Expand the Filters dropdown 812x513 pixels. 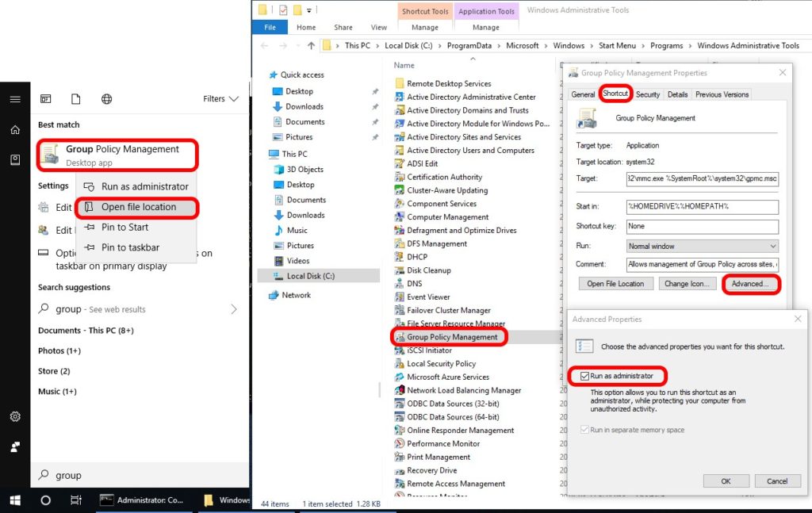pos(220,99)
